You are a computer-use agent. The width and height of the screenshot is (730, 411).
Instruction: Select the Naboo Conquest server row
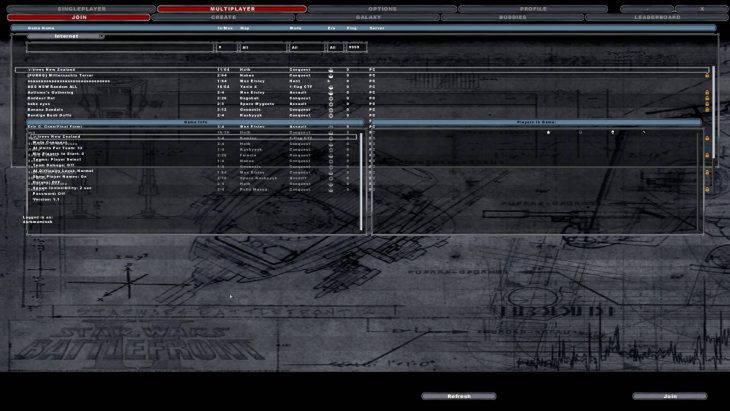(362, 75)
